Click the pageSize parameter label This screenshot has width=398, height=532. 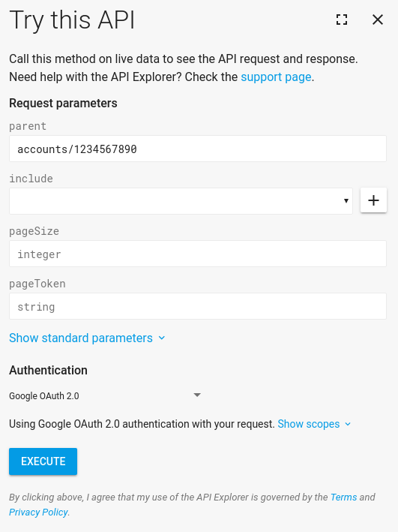(x=34, y=231)
